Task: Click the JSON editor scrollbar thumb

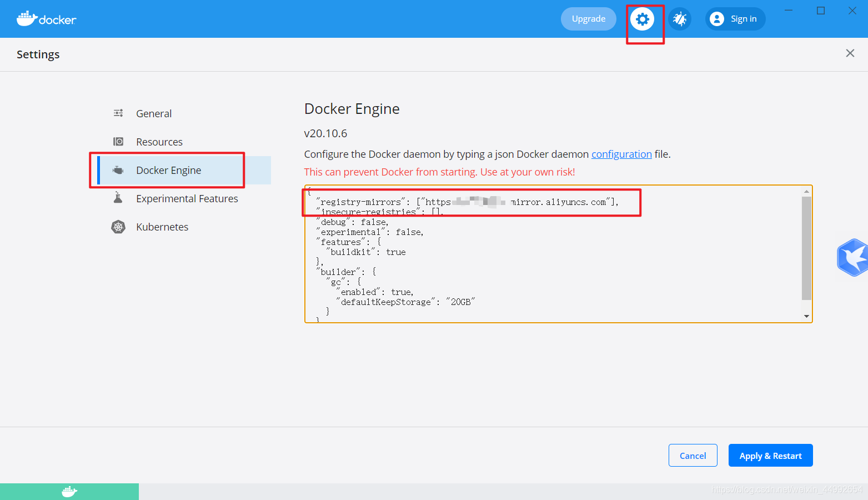Action: [806, 248]
